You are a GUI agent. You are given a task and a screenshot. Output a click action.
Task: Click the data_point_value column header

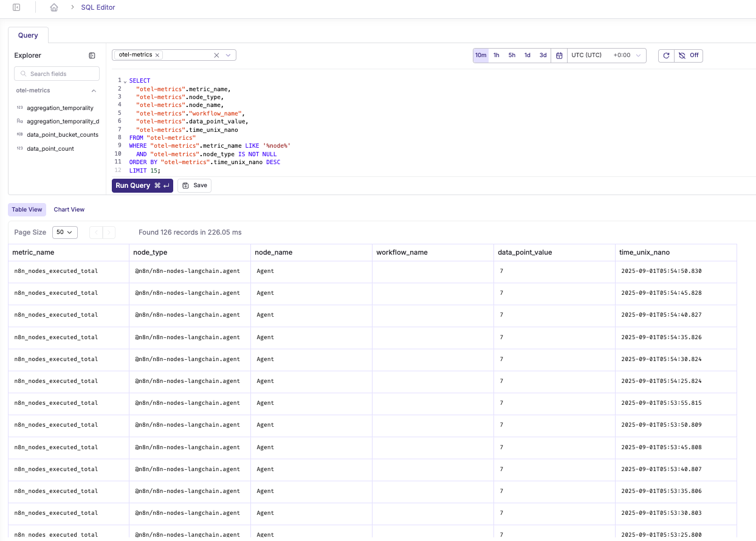click(x=555, y=252)
